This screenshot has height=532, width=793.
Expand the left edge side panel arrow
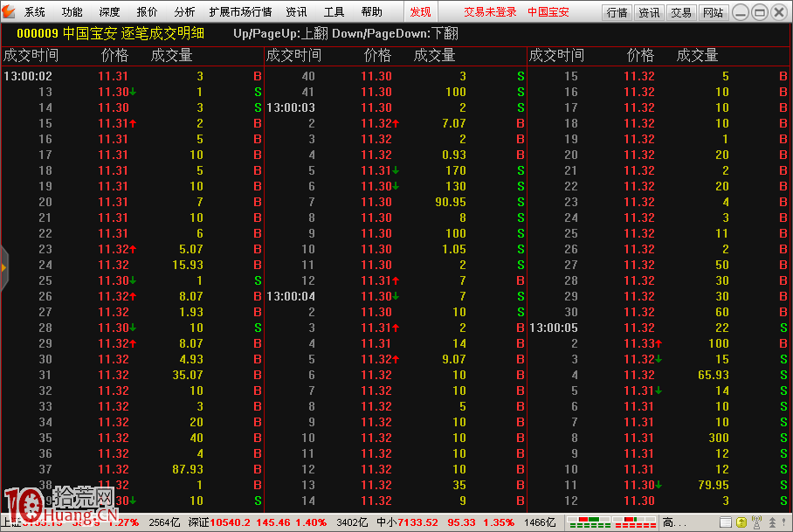pos(3,267)
